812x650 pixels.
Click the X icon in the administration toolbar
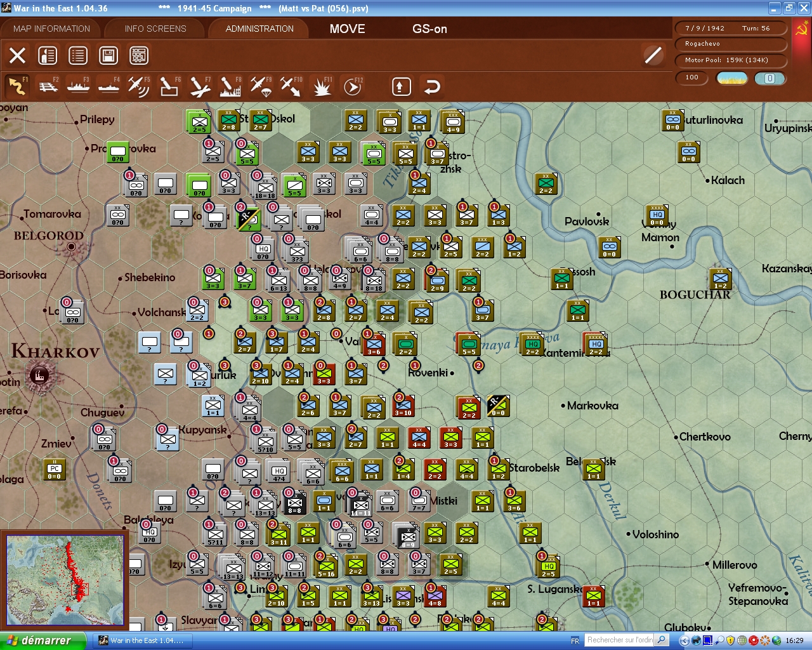click(x=18, y=55)
